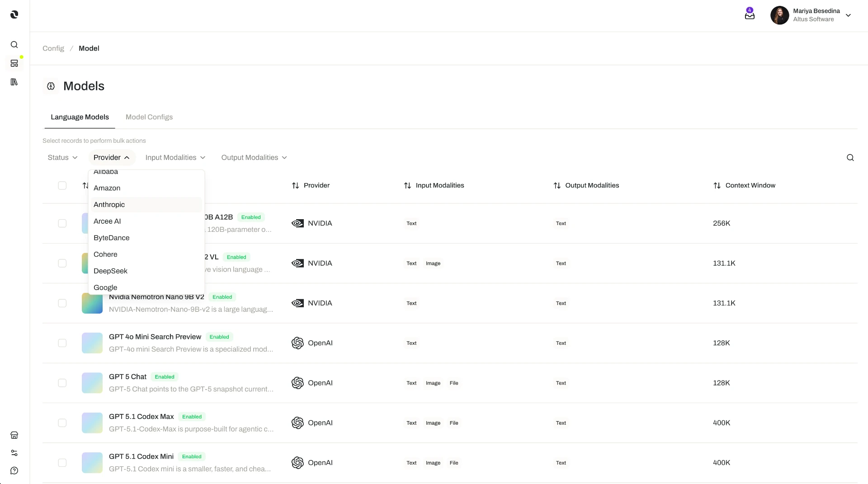Click File tag in GPT 5.1 Codex Max row
This screenshot has width=868, height=484.
(454, 423)
